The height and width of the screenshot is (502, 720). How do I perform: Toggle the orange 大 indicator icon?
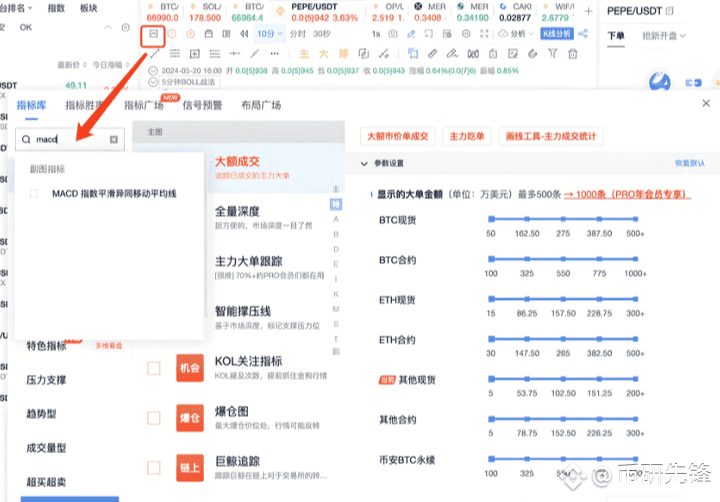click(x=324, y=54)
